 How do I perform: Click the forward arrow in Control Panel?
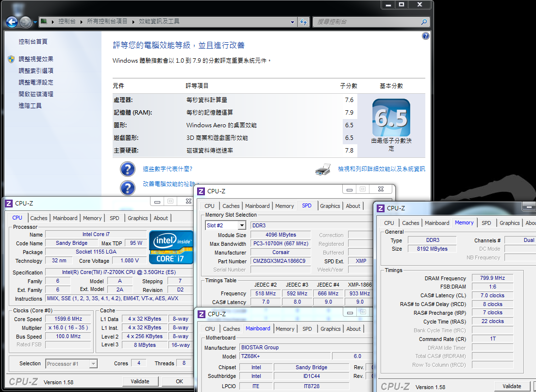click(25, 22)
